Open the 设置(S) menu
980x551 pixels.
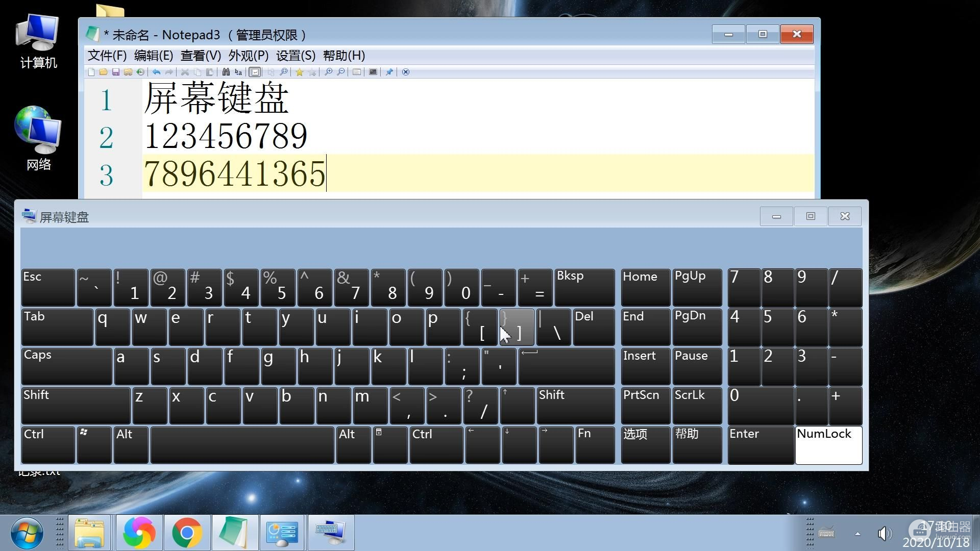[x=296, y=56]
